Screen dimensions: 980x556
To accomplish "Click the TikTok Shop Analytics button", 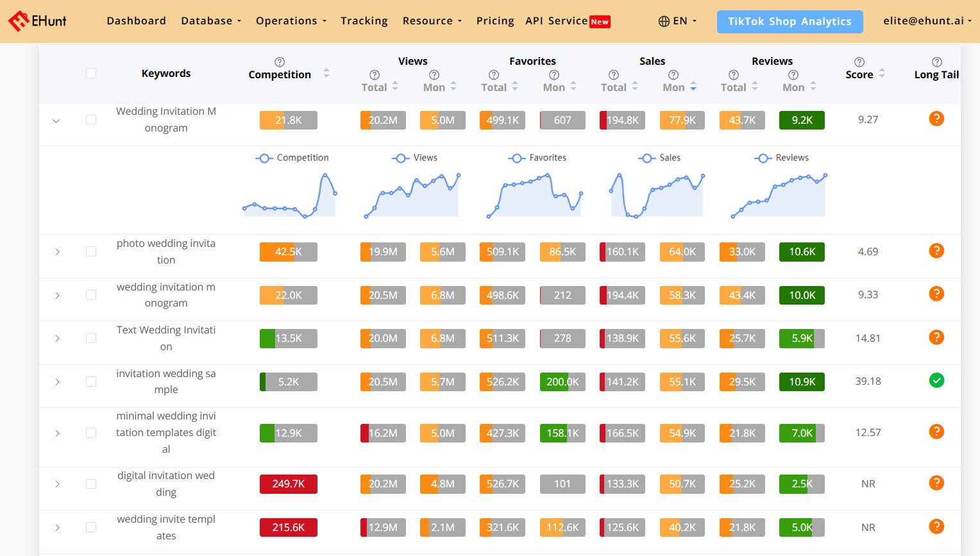I will 790,21.
